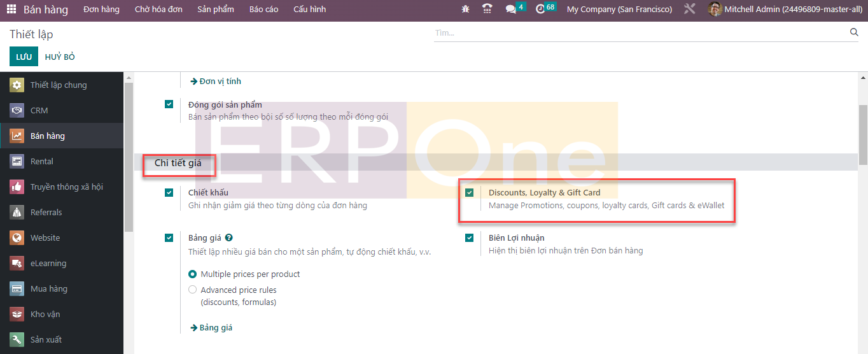Uncheck the Chiết khấu checkbox
This screenshot has width=868, height=354.
click(169, 193)
